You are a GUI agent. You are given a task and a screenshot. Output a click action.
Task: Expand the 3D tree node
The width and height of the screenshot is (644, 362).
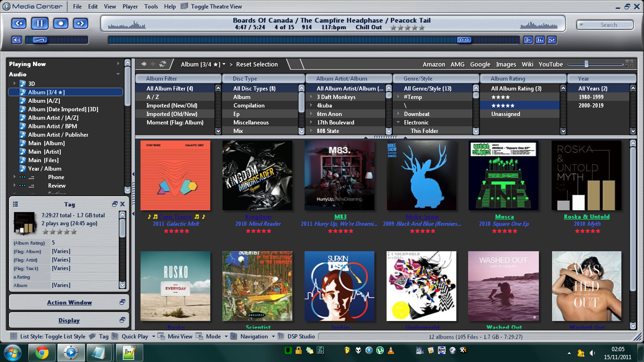(15, 83)
